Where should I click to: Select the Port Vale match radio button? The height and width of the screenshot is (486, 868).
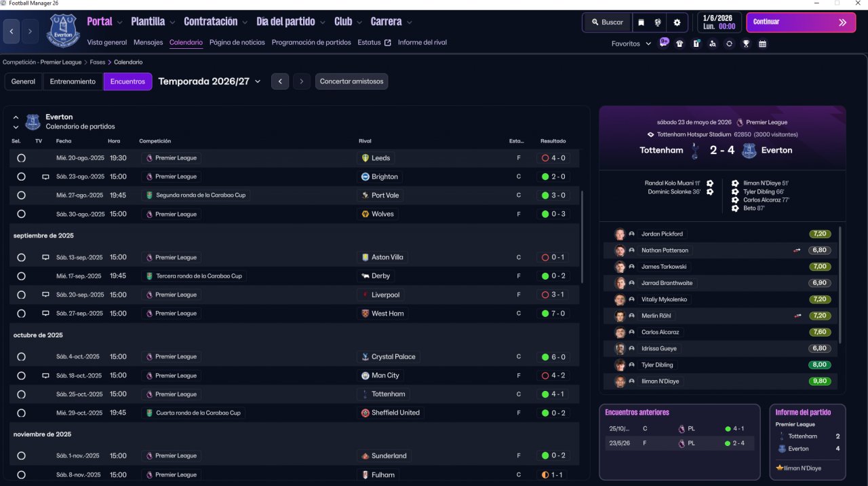tap(21, 195)
